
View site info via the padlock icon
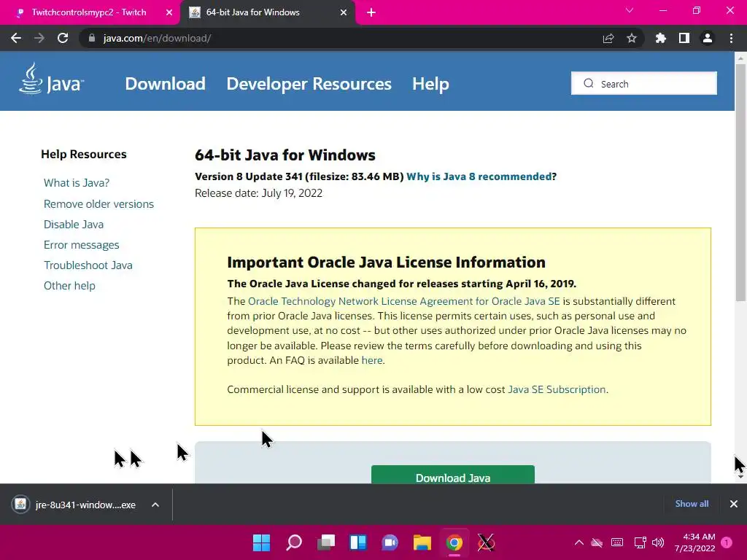[92, 38]
